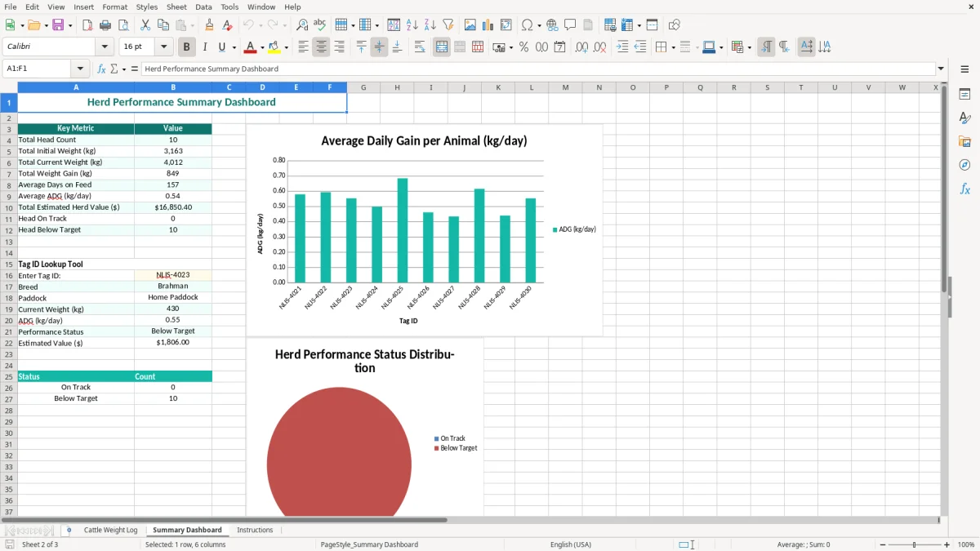Open the Underline style dropdown arrow
980x551 pixels.
pos(234,47)
